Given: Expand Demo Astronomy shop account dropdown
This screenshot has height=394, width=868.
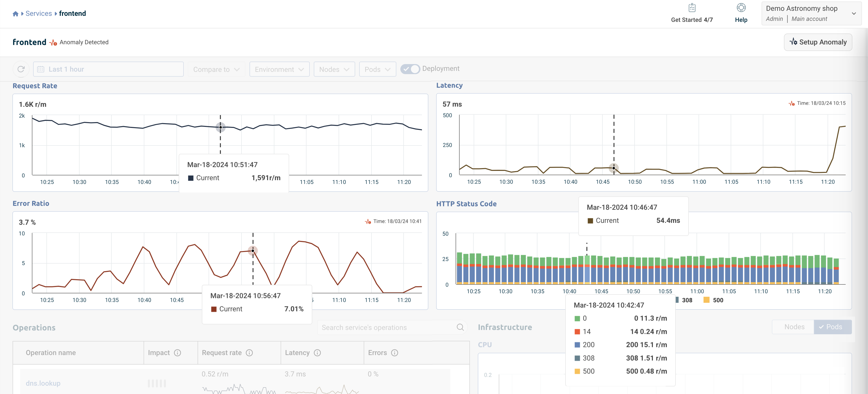Looking at the screenshot, I should pos(811,13).
